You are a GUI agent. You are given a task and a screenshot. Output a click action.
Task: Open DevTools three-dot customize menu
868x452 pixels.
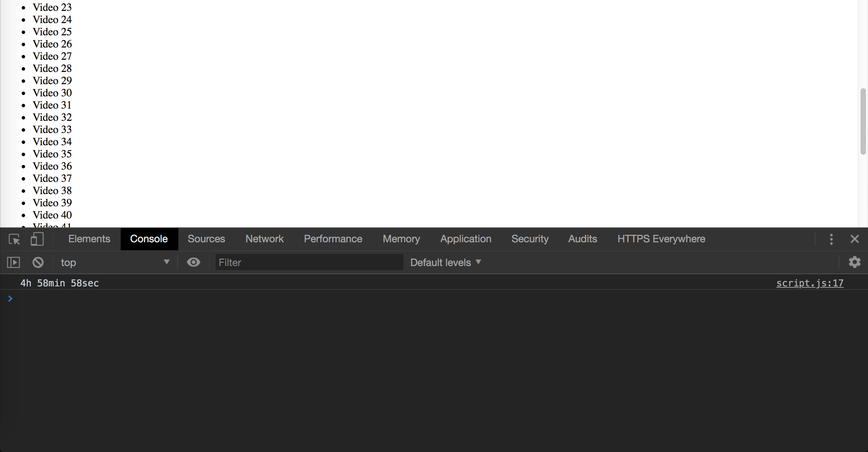[831, 239]
